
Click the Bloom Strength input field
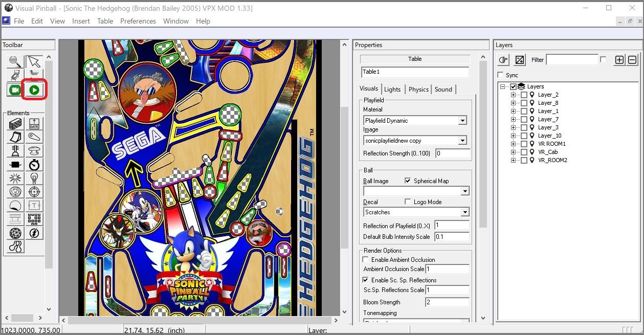(x=447, y=302)
